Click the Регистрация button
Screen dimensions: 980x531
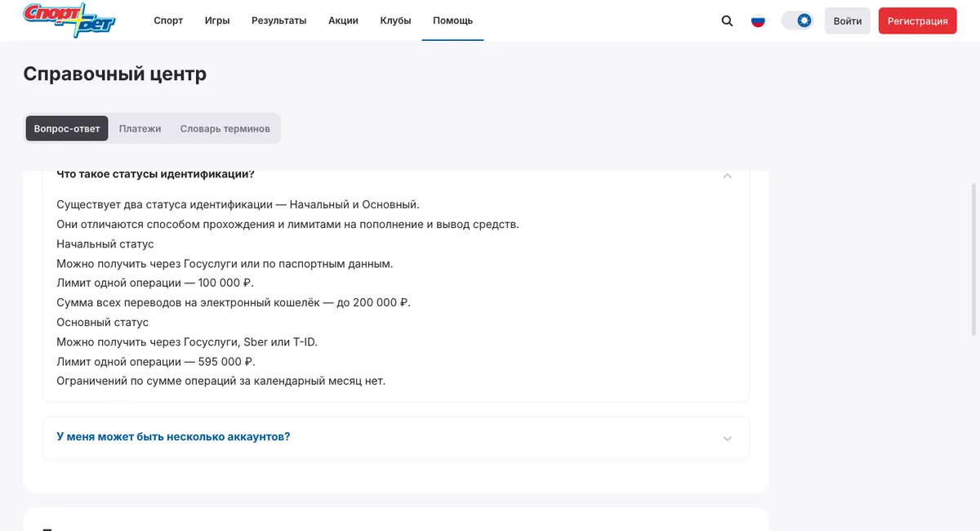tap(918, 20)
